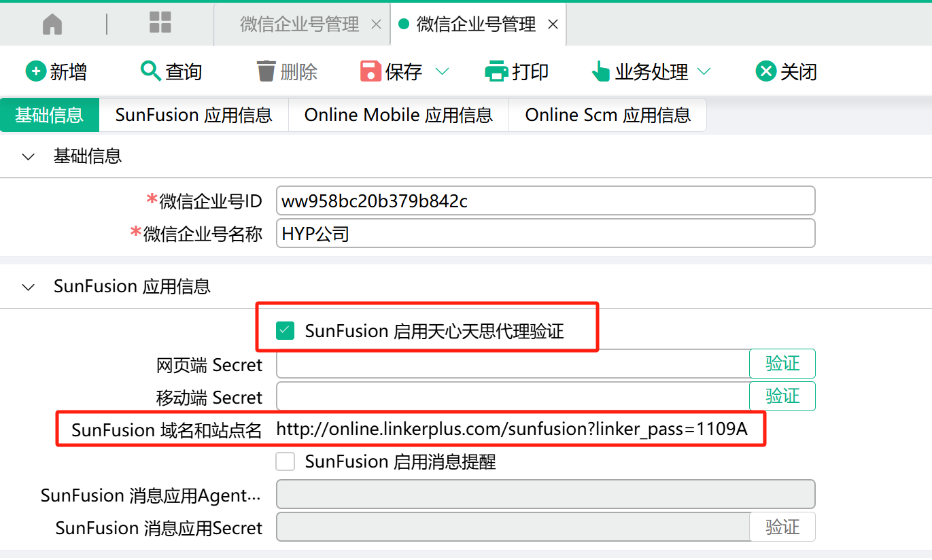This screenshot has height=560, width=932.
Task: Switch to Online Mobile 应用信息 tab
Action: (398, 115)
